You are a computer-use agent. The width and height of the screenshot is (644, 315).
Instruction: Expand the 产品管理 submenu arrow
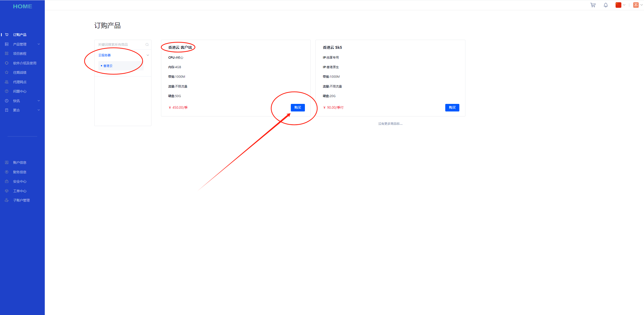[x=39, y=44]
